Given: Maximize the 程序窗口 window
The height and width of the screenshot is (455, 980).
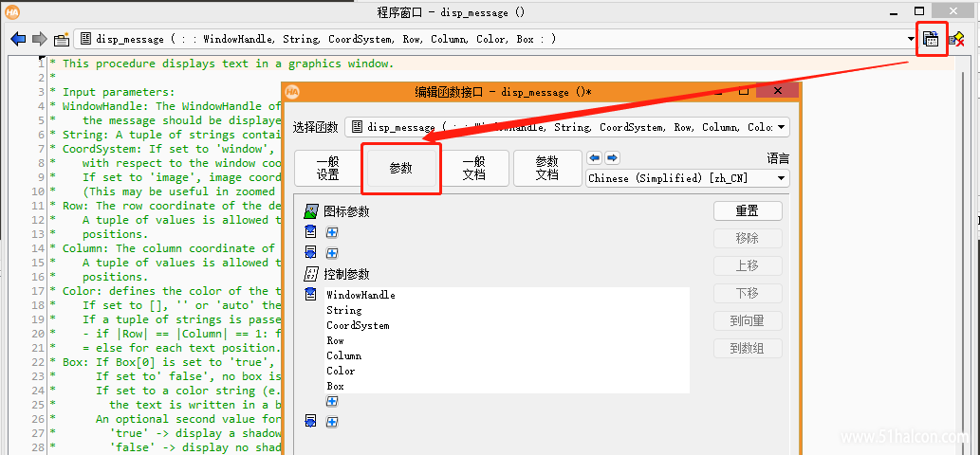Looking at the screenshot, I should pyautogui.click(x=918, y=11).
